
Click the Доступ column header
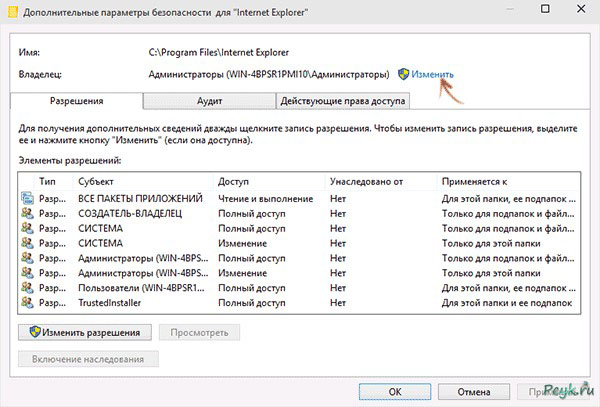tap(233, 181)
